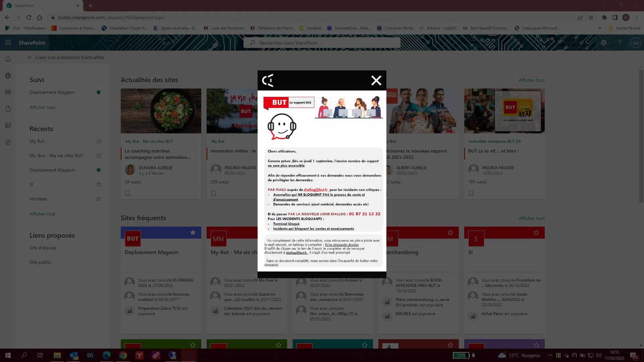Open Landesk bookmark
This screenshot has width=644, height=362.
pos(310,28)
